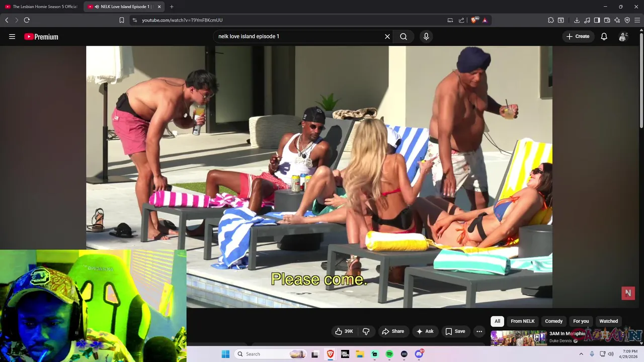Bookmark this page
This screenshot has height=362, width=644.
click(x=122, y=20)
